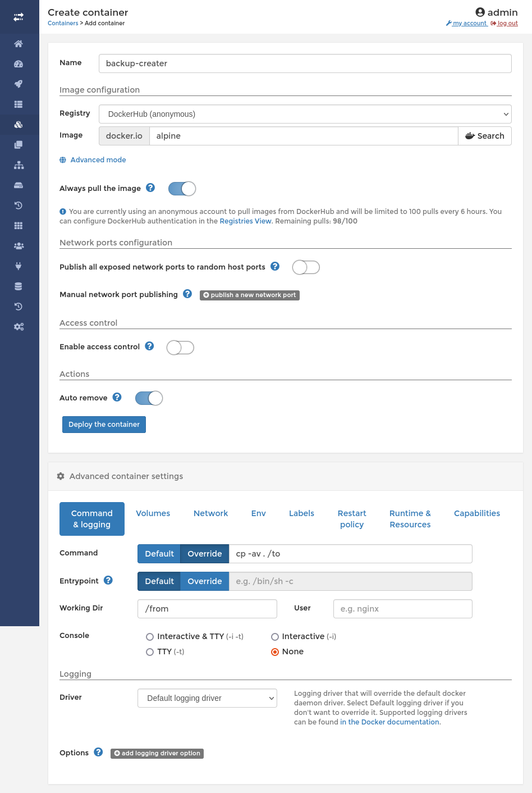Click the Search image button
The height and width of the screenshot is (793, 532).
pos(484,136)
